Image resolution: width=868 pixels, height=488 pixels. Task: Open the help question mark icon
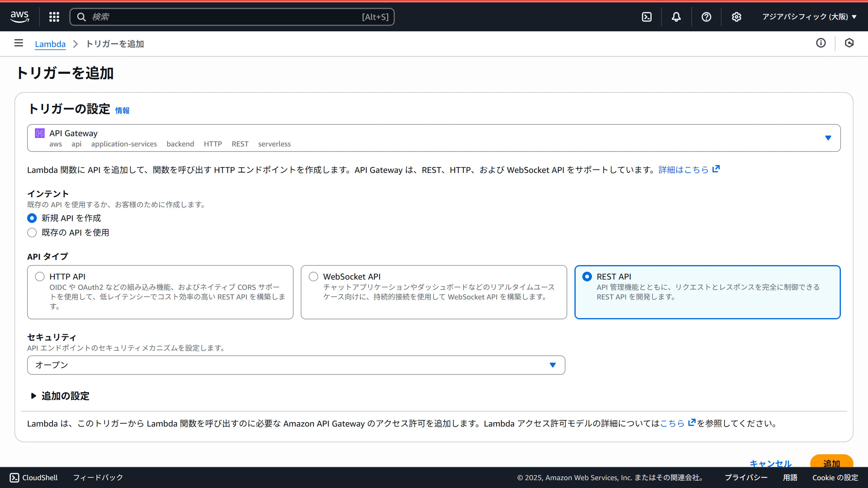coord(706,17)
